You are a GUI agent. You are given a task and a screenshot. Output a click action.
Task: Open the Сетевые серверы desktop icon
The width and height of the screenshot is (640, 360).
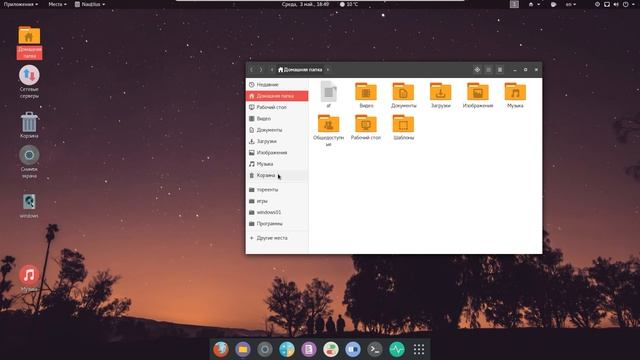pyautogui.click(x=29, y=82)
